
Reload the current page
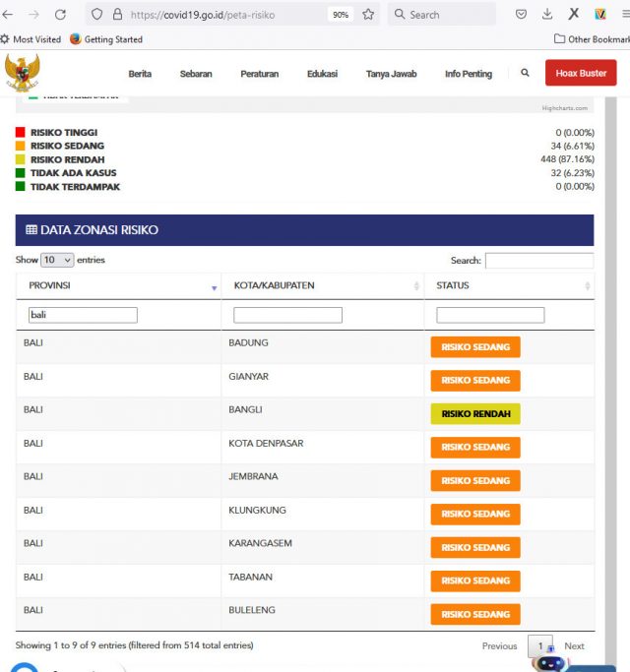[x=61, y=15]
